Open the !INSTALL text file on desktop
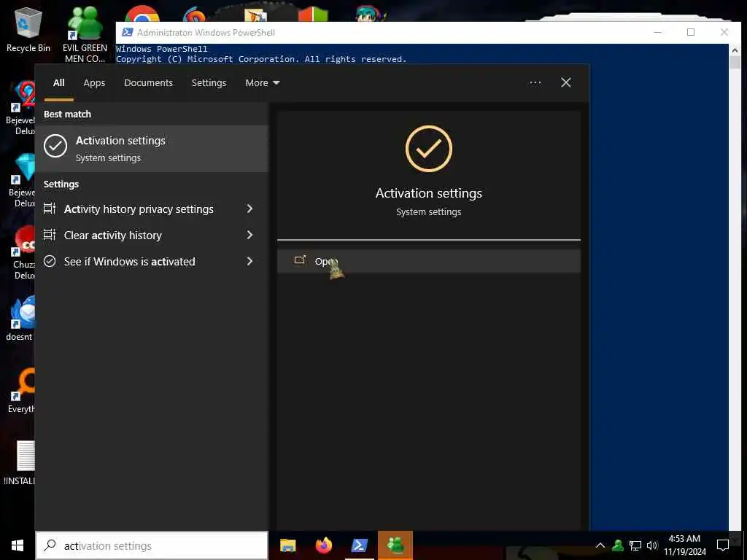 [x=19, y=463]
